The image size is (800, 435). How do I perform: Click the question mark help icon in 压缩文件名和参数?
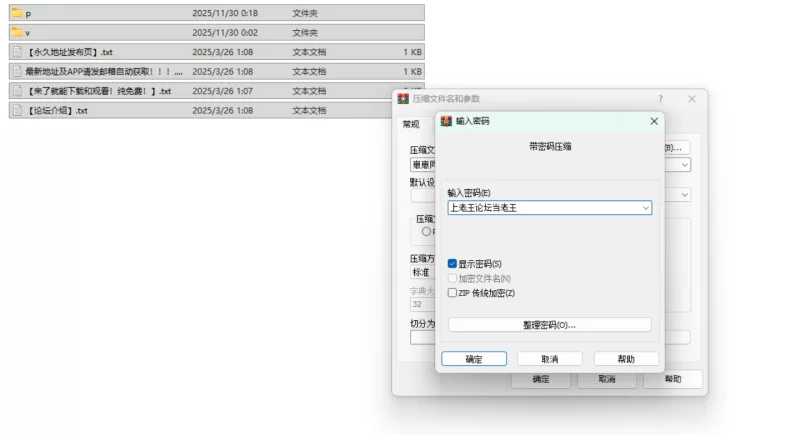660,98
